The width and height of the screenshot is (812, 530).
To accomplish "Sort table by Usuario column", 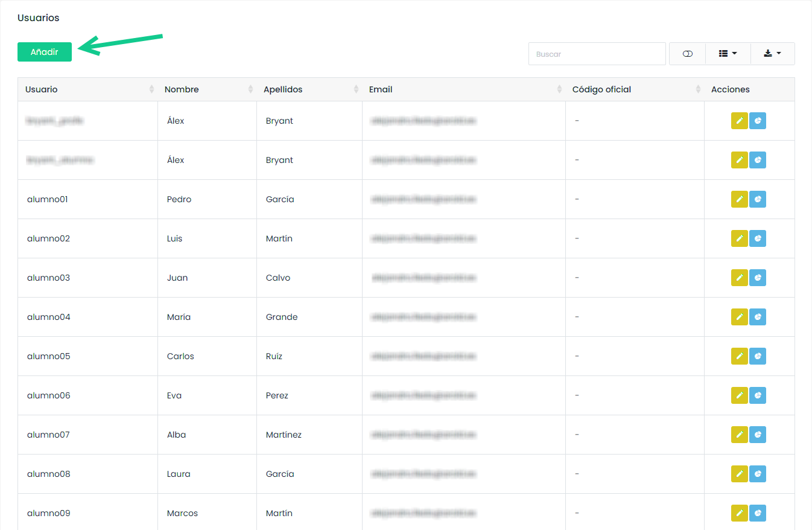I will pos(87,89).
